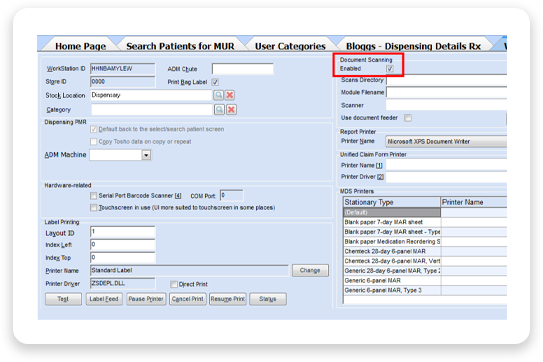The image size is (543, 362).
Task: Focus the Index Left field
Action: coord(123,245)
